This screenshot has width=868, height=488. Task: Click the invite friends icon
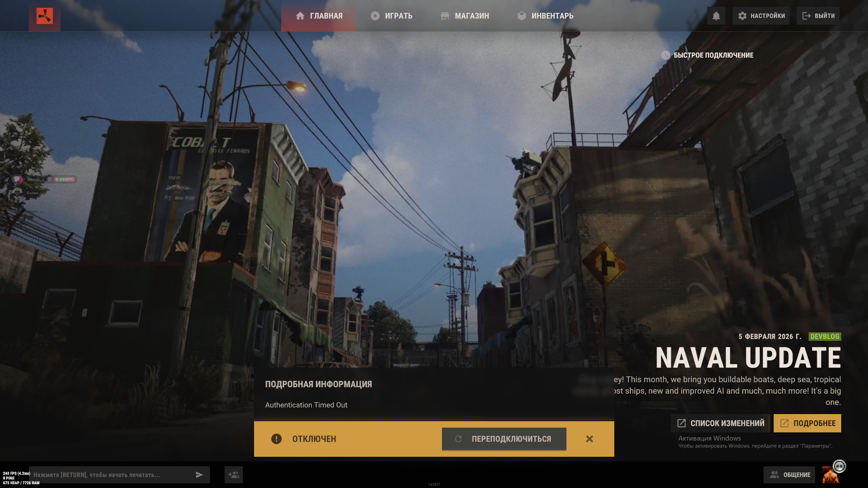point(233,475)
